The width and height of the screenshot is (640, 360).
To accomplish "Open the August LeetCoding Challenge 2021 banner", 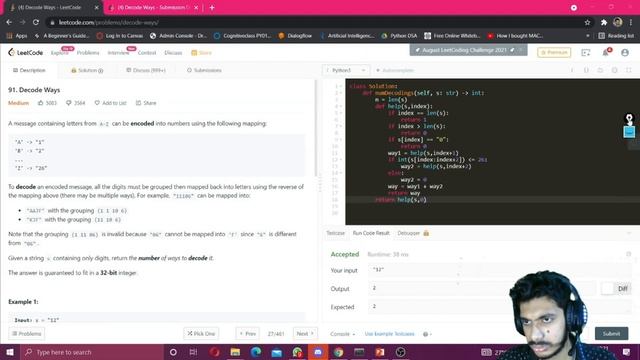I will (x=468, y=50).
